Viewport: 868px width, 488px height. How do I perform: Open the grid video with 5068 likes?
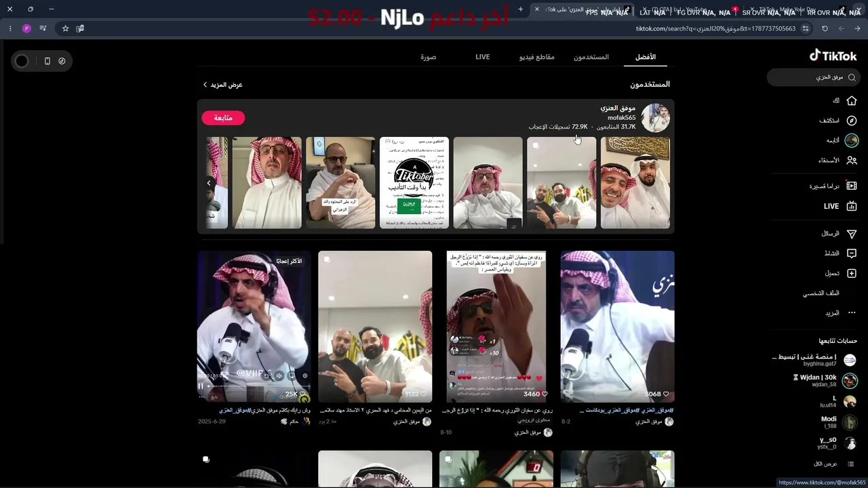[617, 327]
